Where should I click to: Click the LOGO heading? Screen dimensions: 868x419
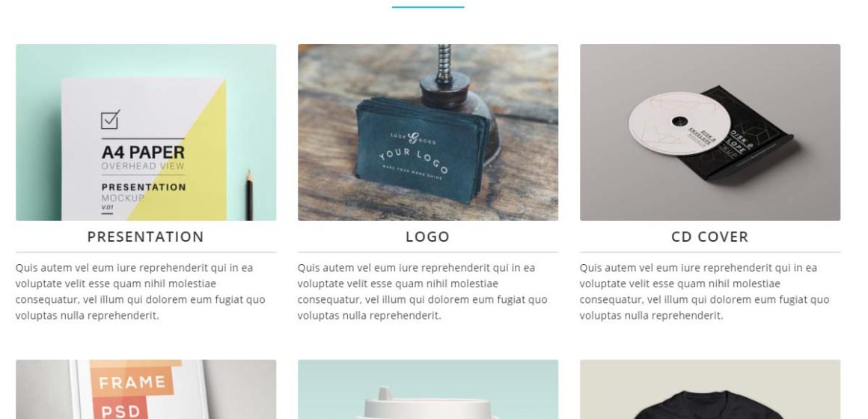(428, 237)
